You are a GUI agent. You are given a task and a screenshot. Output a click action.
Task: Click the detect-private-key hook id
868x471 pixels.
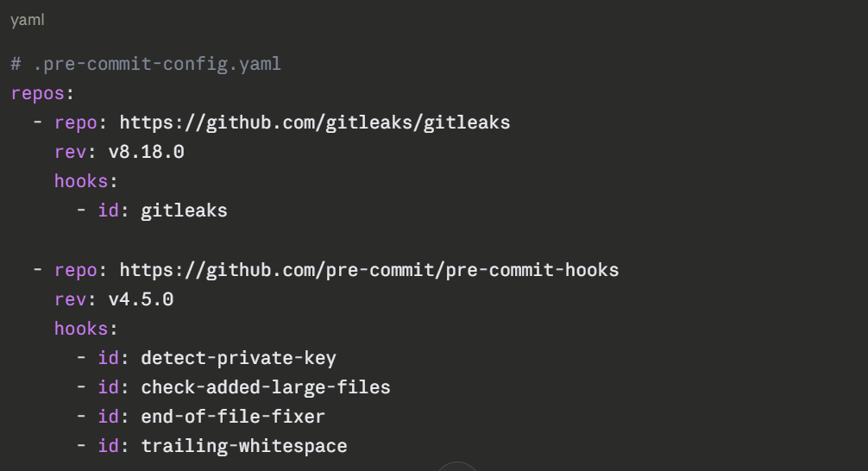[238, 358]
